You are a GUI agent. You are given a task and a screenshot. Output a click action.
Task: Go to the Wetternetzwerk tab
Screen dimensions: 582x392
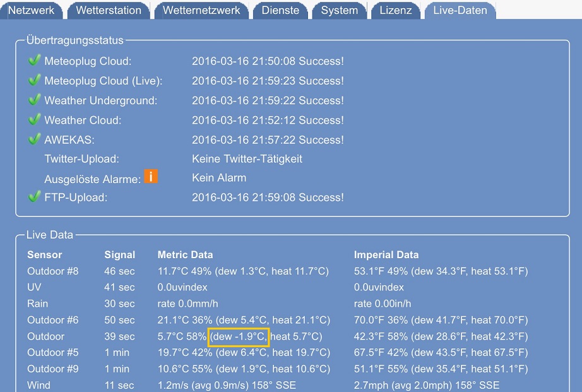201,10
